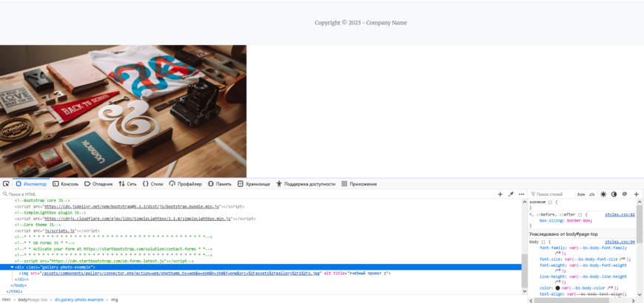Select the Core theme JS comment

coord(37,225)
